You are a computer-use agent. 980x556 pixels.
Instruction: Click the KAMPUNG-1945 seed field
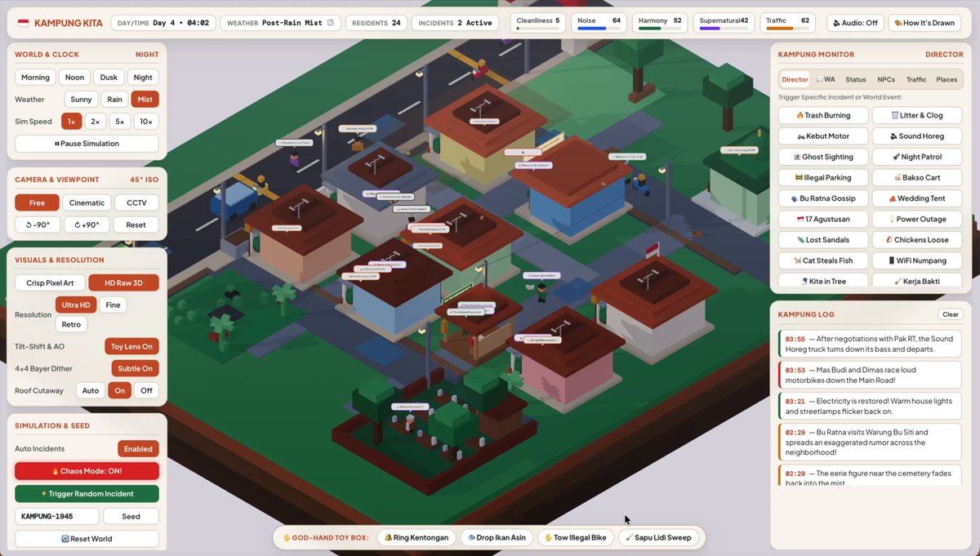[57, 517]
